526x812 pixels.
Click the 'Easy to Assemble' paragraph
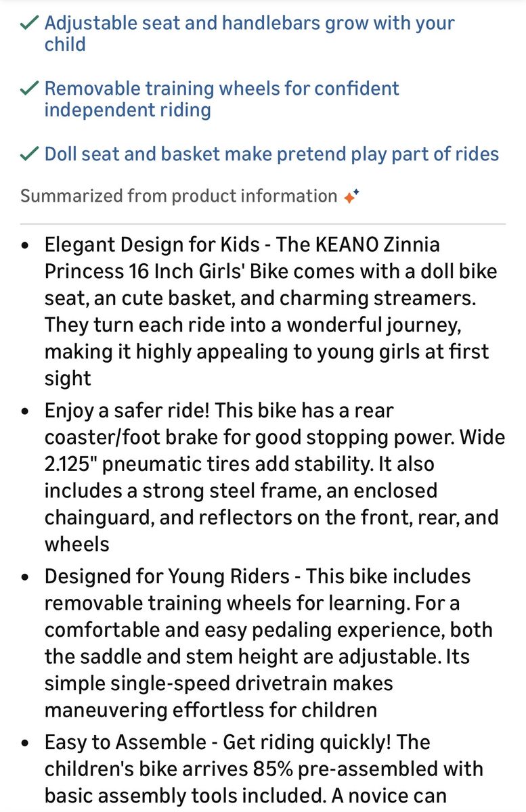tap(264, 769)
